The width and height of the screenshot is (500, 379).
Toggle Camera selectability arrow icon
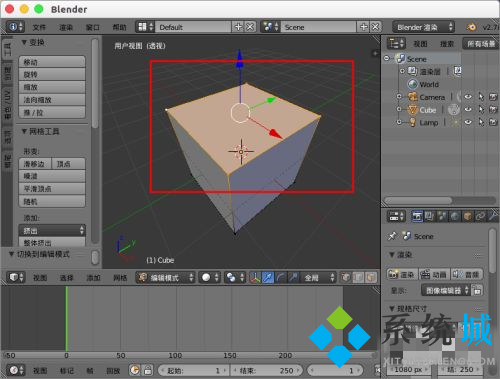point(481,97)
